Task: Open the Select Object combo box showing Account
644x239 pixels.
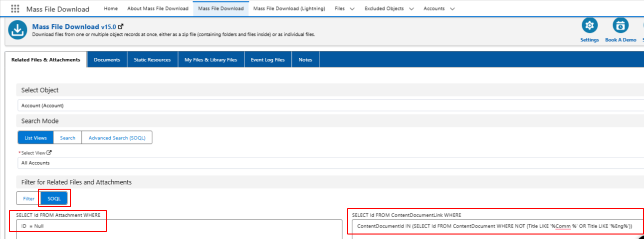Action: tap(330, 106)
